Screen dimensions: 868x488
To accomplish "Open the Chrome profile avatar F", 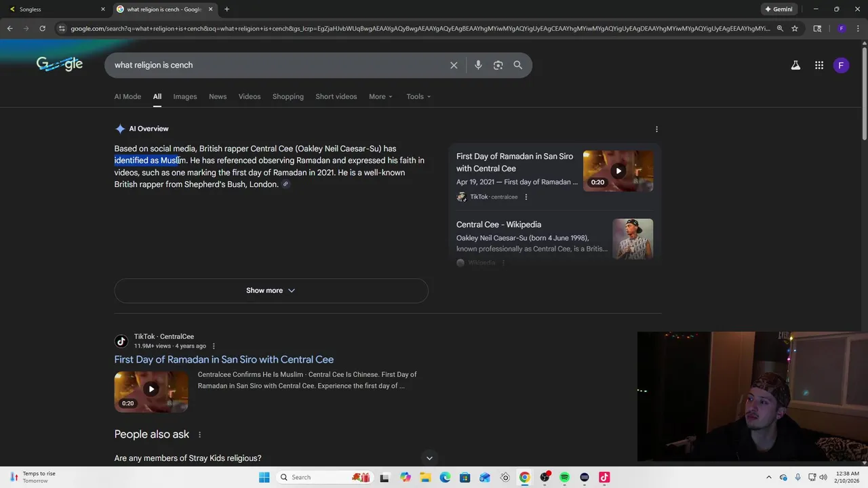I will pyautogui.click(x=842, y=28).
